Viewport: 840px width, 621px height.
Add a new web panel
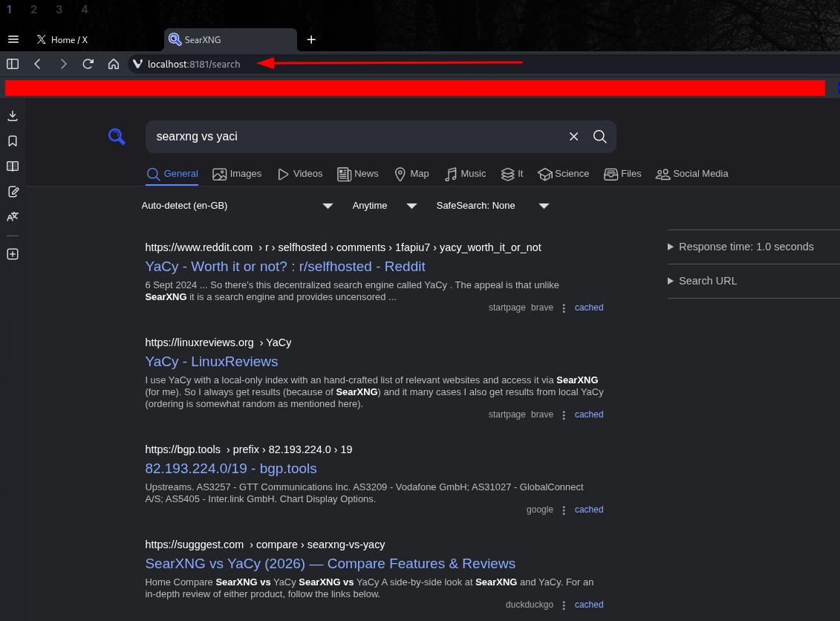point(13,254)
